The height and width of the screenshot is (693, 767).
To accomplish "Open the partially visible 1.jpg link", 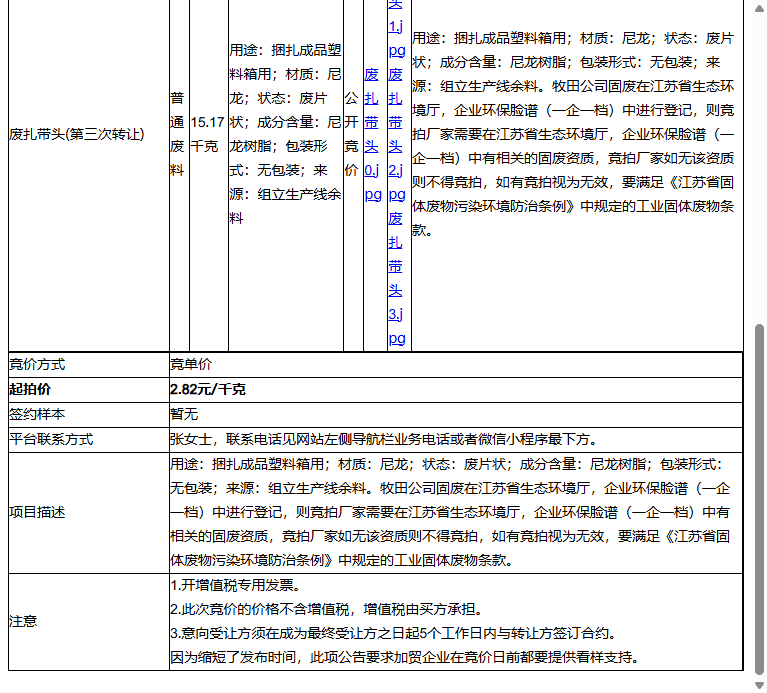I will click(x=396, y=29).
